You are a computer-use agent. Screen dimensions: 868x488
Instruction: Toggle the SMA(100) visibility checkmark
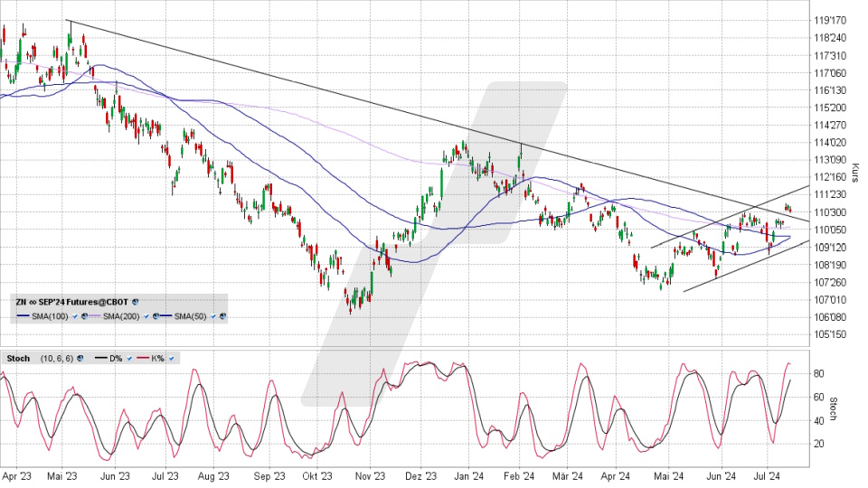75,316
